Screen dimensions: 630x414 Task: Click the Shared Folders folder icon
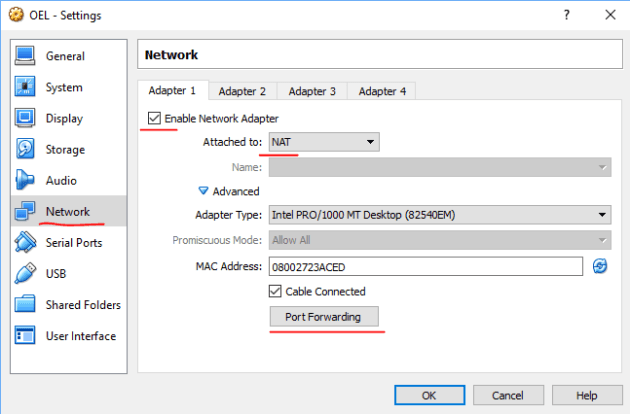pos(25,304)
